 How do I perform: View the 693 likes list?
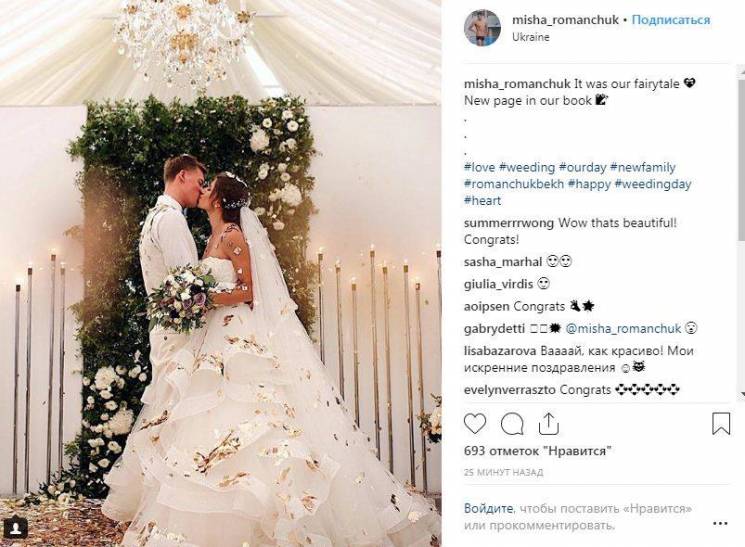(x=537, y=451)
